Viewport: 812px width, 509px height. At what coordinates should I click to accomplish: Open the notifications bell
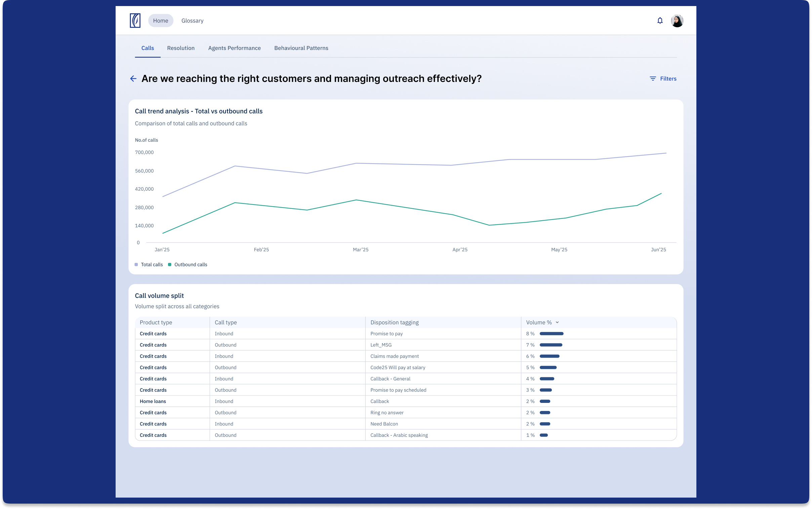660,20
